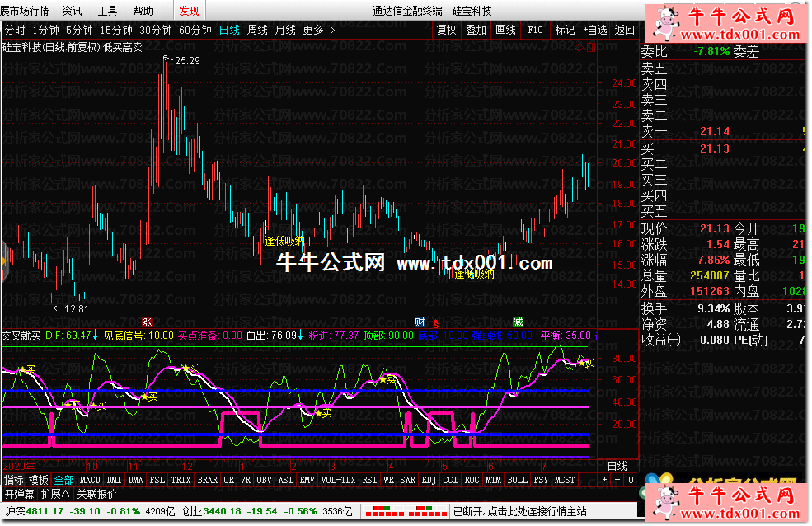This screenshot has width=812, height=526.
Task: Click the small red square icon above chart
Action: [x=590, y=47]
